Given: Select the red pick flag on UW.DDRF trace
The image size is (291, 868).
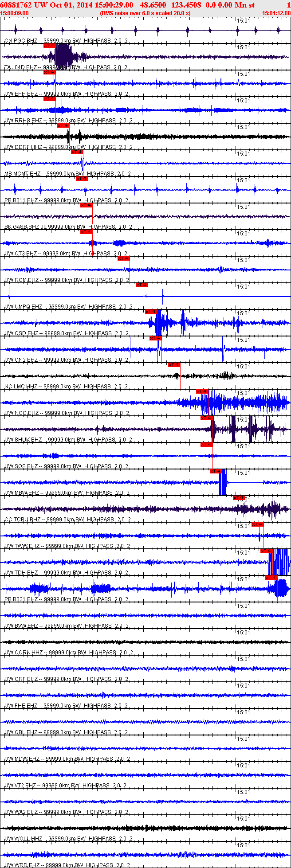Looking at the screenshot, I should (x=63, y=125).
